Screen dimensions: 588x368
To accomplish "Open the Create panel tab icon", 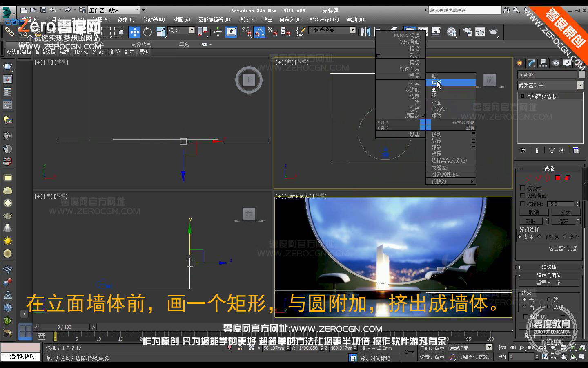I will point(520,63).
